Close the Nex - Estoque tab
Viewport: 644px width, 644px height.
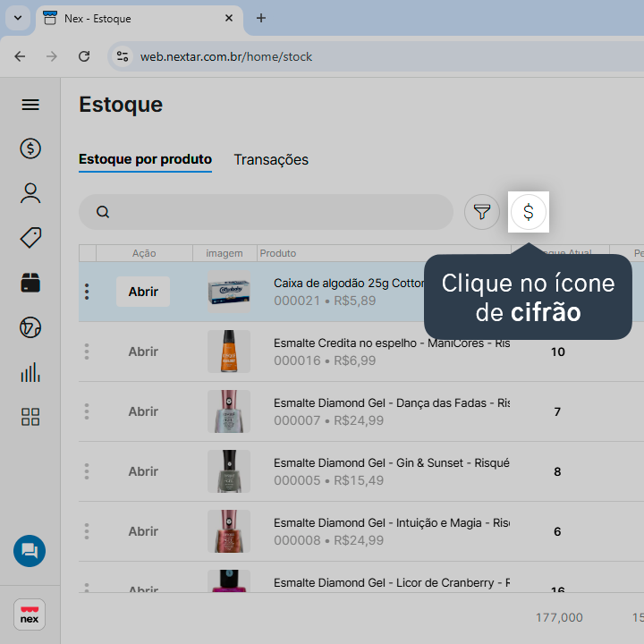point(229,18)
